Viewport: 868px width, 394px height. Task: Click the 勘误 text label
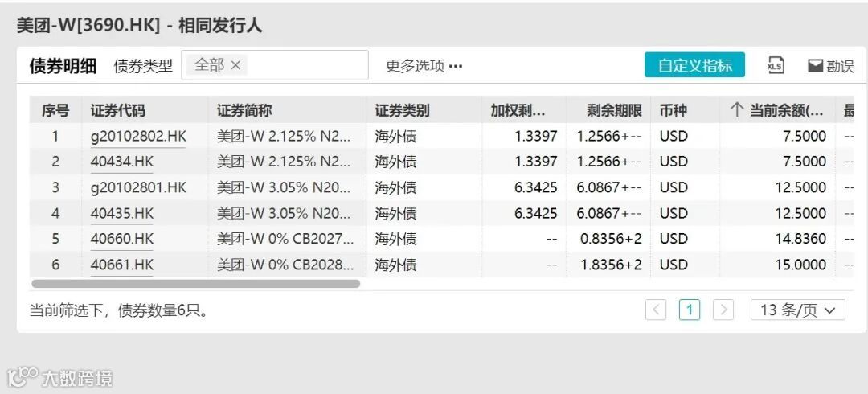841,66
